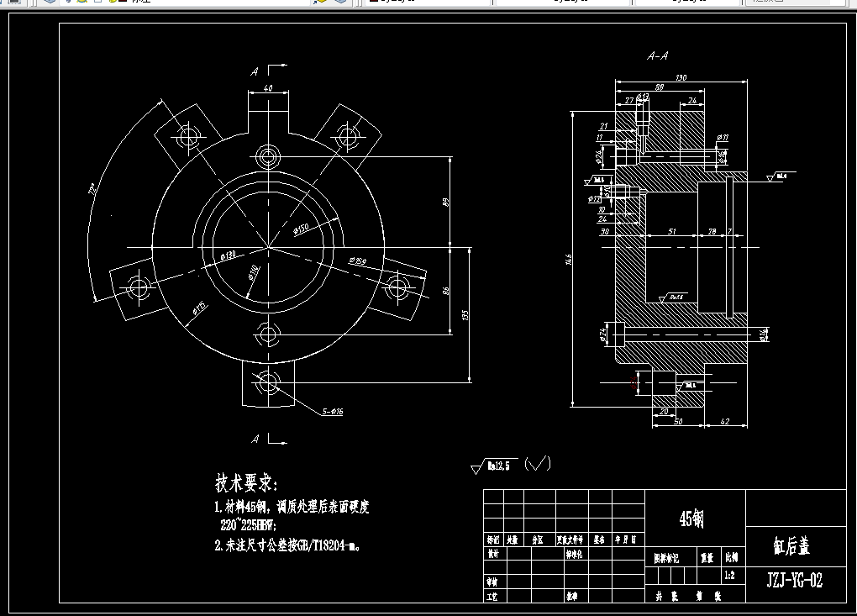
Task: Select the 处数 header cell
Action: tap(513, 540)
